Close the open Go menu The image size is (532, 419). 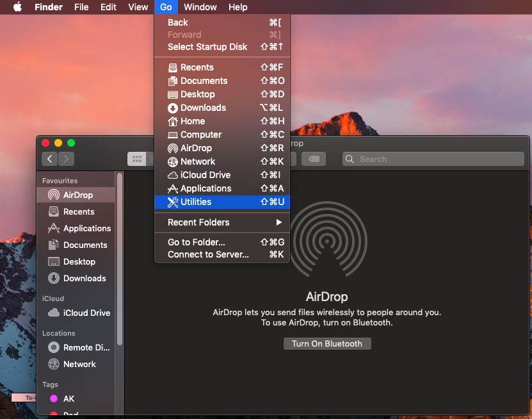pyautogui.click(x=166, y=7)
